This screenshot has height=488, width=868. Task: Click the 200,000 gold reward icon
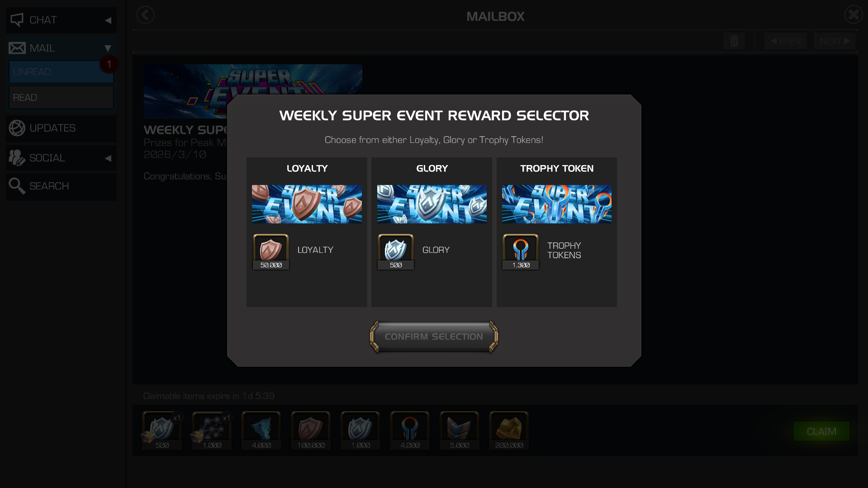509,431
